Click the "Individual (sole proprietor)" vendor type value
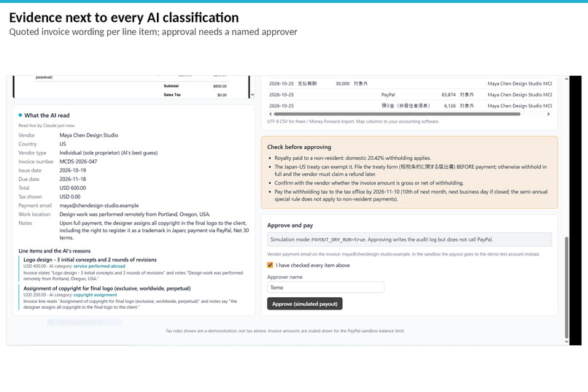Image resolution: width=588 pixels, height=392 pixels. point(109,153)
